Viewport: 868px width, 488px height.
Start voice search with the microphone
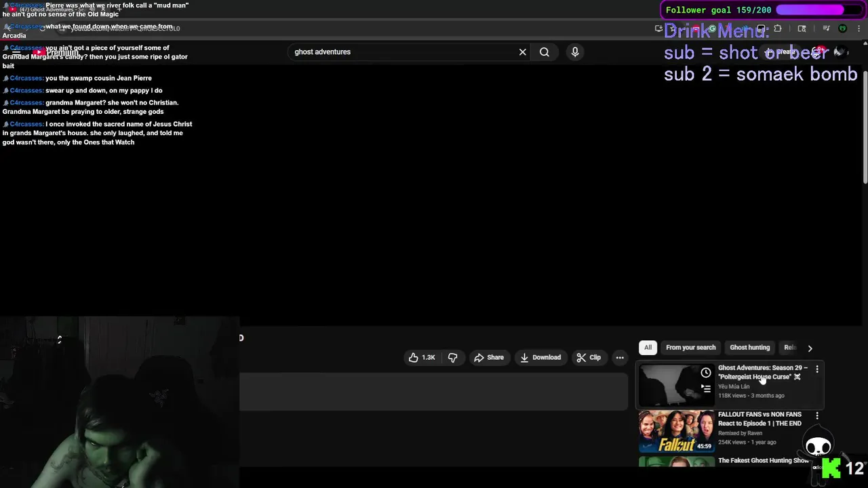point(575,52)
